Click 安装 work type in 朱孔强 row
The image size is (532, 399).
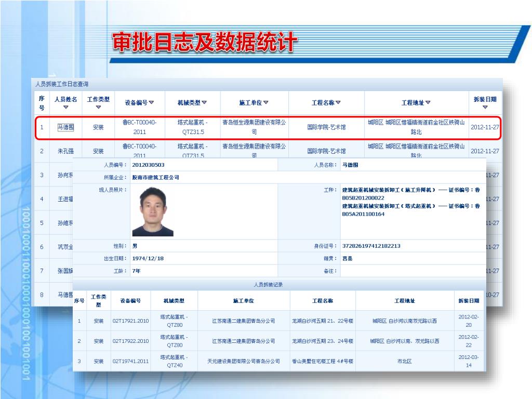coord(98,151)
